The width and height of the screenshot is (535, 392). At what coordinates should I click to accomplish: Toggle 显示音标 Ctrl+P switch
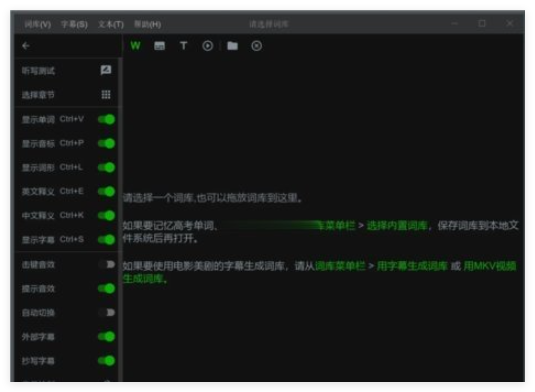[106, 143]
